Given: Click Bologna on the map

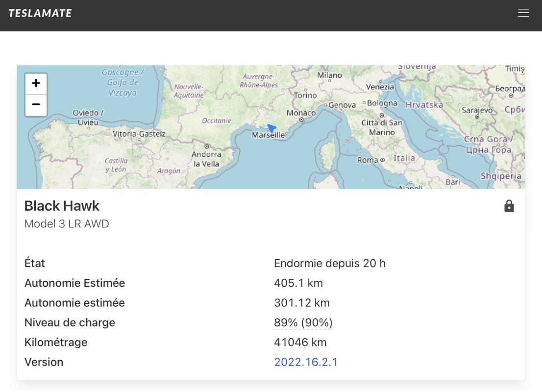Looking at the screenshot, I should (x=382, y=103).
